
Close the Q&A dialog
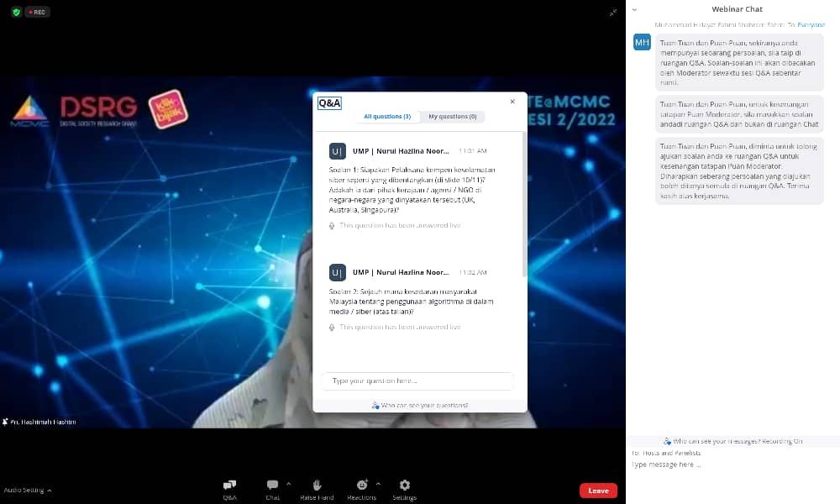tap(512, 102)
